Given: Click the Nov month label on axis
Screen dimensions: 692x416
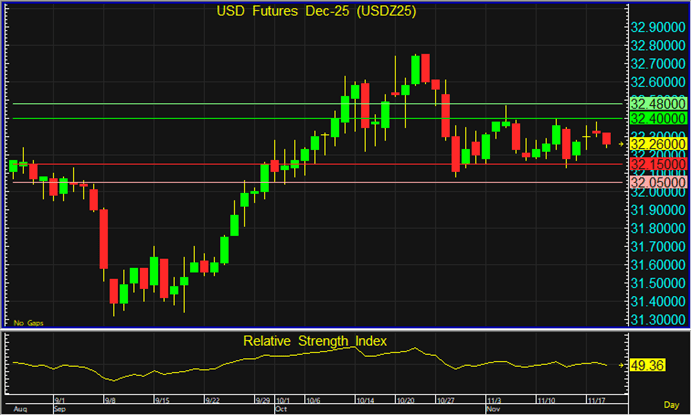Looking at the screenshot, I should click(x=493, y=409).
